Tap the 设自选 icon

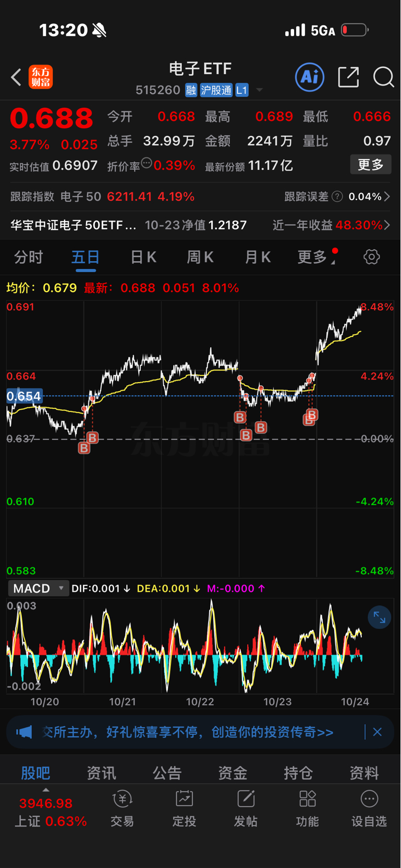coord(369,809)
